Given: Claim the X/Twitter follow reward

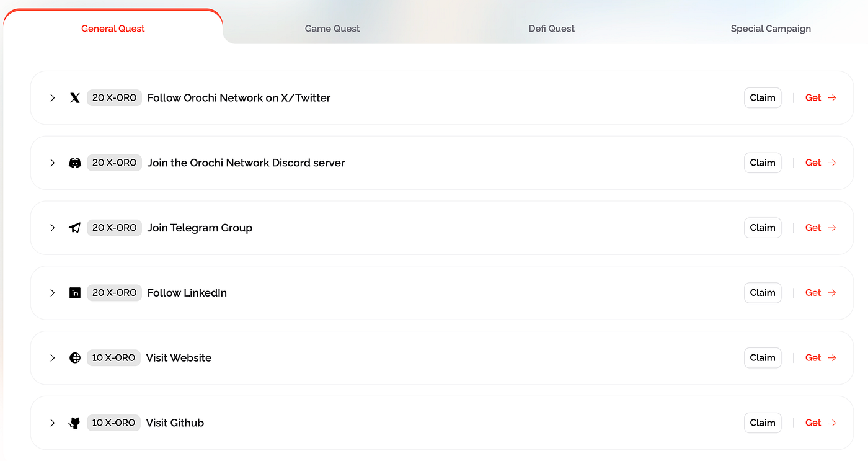Looking at the screenshot, I should tap(763, 97).
